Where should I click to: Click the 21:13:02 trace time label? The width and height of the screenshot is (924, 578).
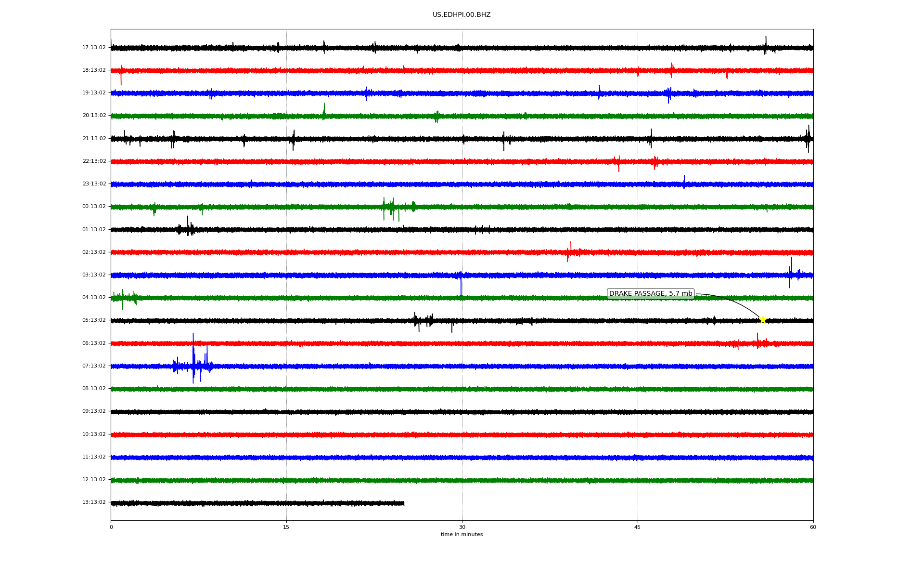pos(94,139)
